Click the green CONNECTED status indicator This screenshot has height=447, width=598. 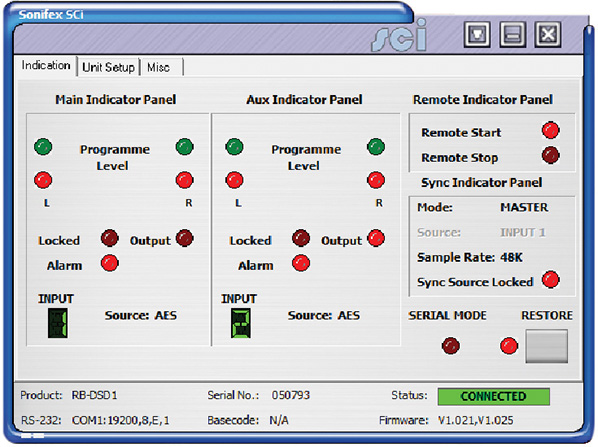coord(494,396)
